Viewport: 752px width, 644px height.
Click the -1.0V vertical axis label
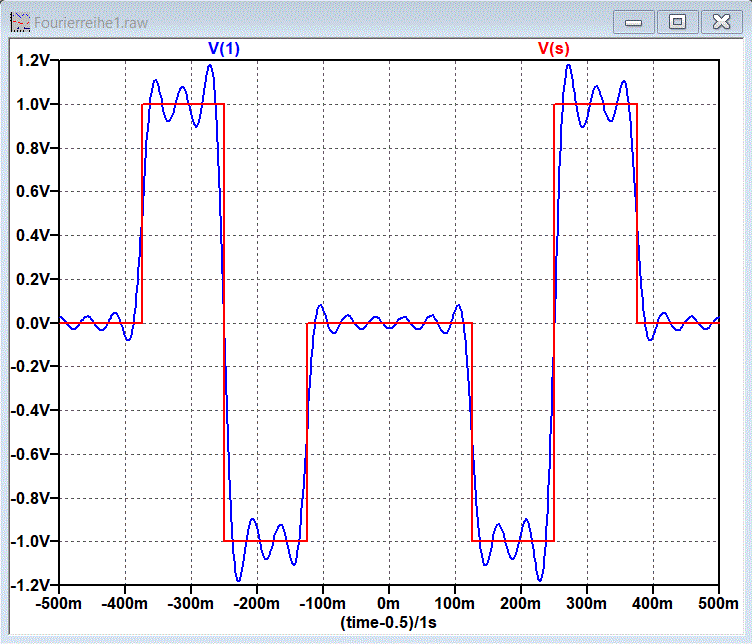(30, 541)
